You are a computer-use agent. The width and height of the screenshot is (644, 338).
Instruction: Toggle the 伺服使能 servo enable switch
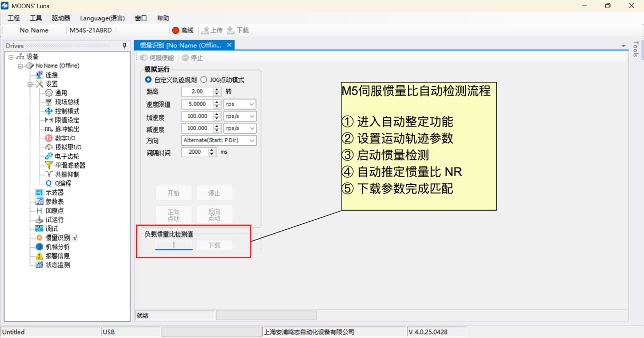click(x=144, y=58)
